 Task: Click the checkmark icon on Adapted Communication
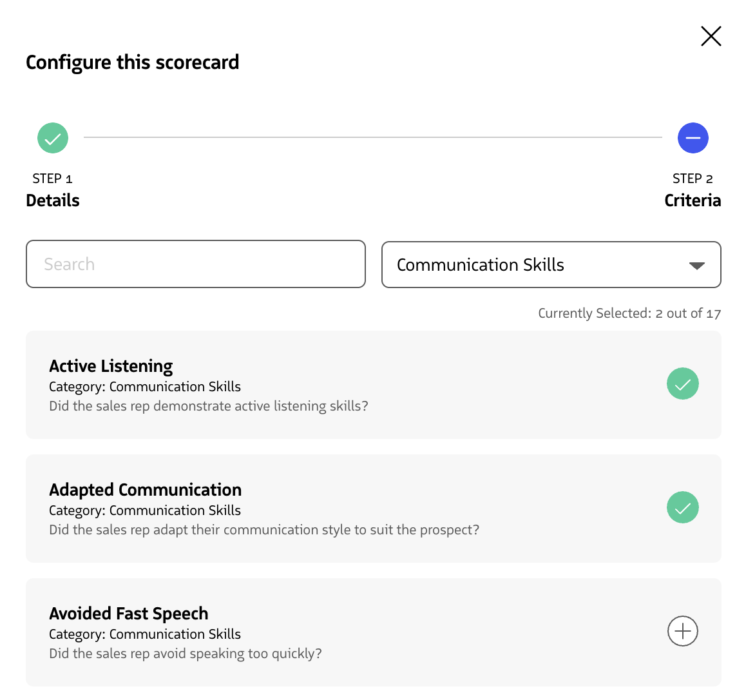coord(682,508)
